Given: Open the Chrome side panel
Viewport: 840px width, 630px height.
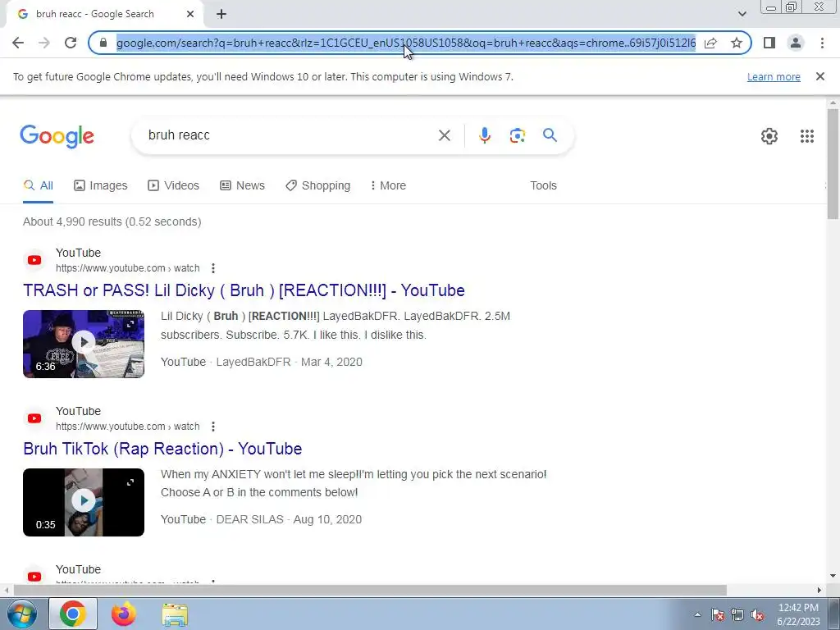Looking at the screenshot, I should coord(769,43).
